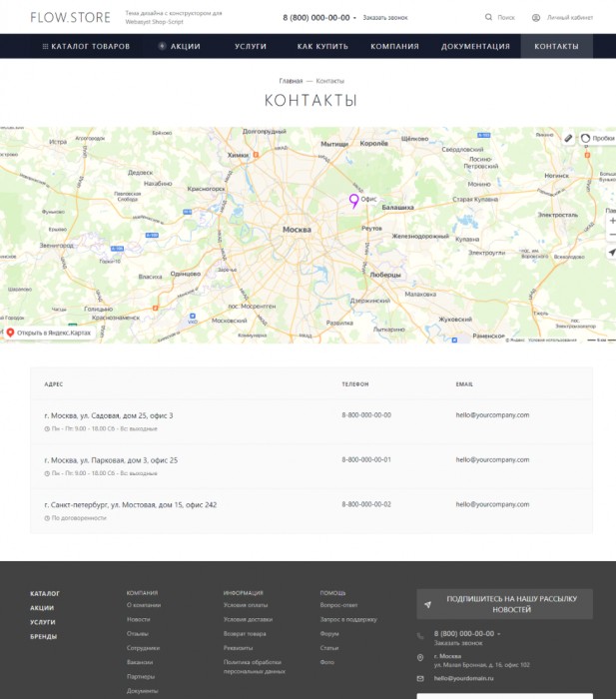Open the Поиск search field
The image size is (616, 699).
(x=506, y=17)
